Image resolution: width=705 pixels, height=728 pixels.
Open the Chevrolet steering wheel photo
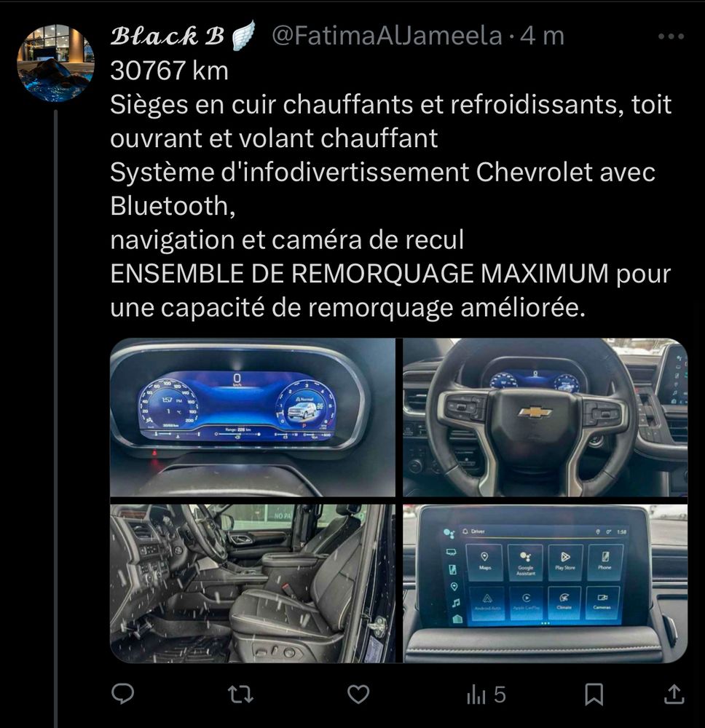[x=546, y=417]
